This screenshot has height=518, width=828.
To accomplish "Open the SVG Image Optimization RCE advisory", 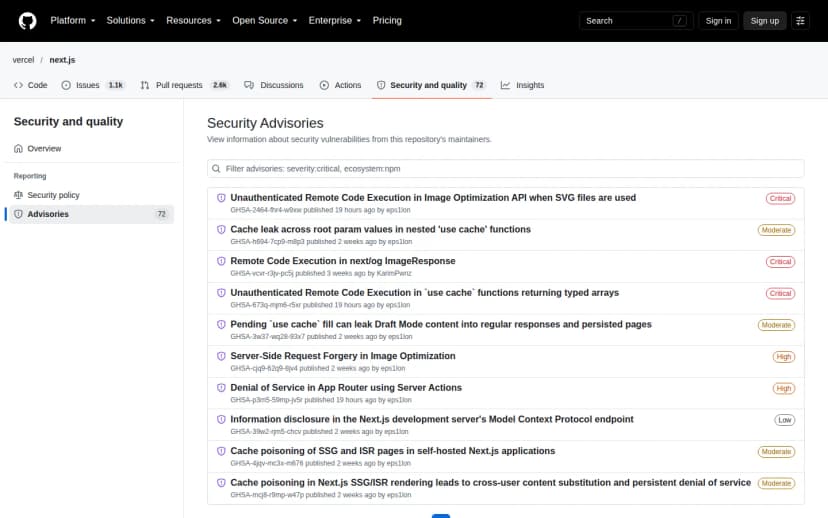I will point(433,197).
